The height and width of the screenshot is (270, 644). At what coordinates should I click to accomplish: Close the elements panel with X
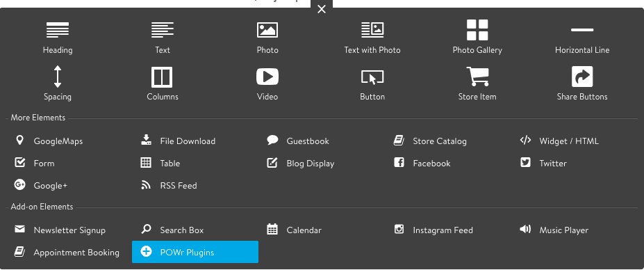322,9
